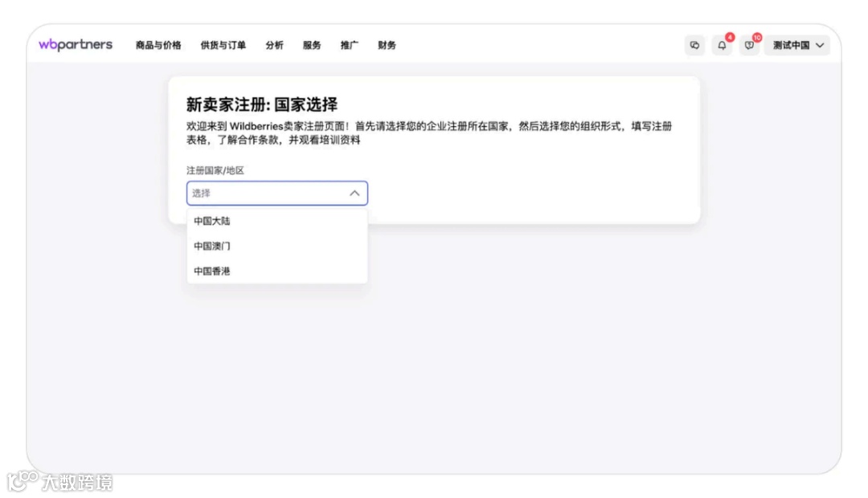Image resolution: width=868 pixels, height=498 pixels.
Task: Click the 选择 country select field
Action: 276,193
